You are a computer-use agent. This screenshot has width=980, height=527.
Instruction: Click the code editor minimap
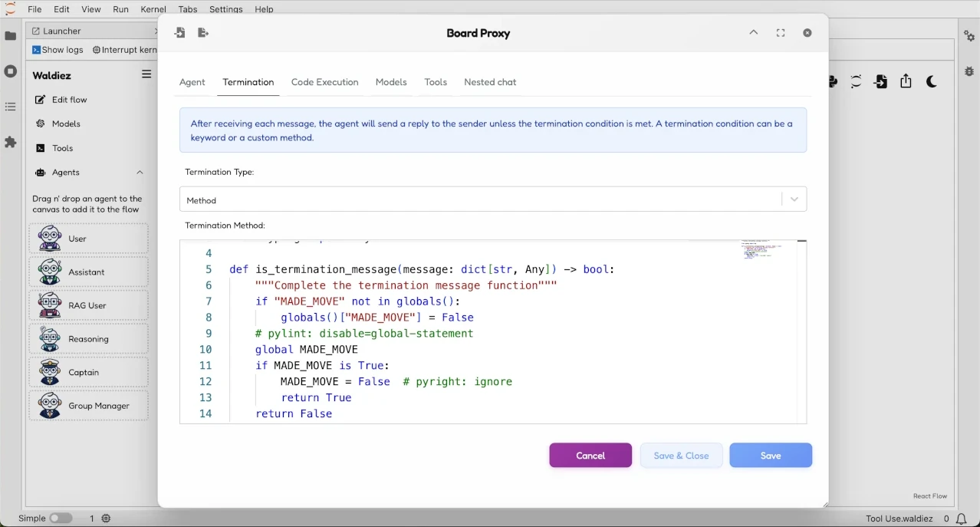(x=763, y=251)
